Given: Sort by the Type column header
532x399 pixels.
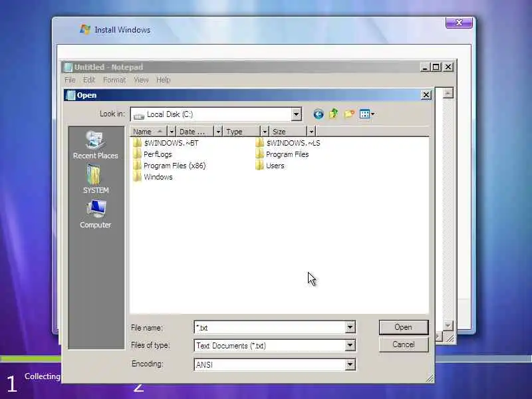Looking at the screenshot, I should tap(241, 131).
